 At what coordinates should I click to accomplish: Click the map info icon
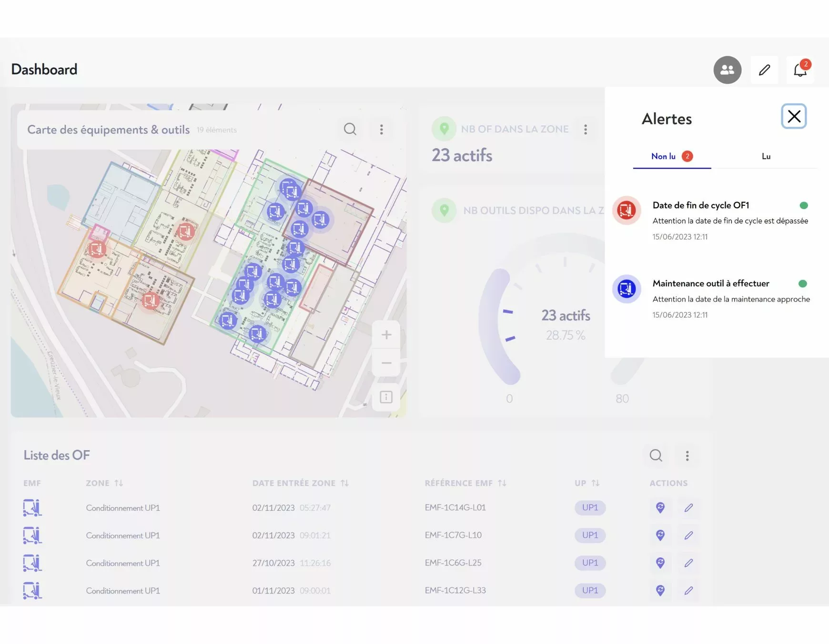386,397
